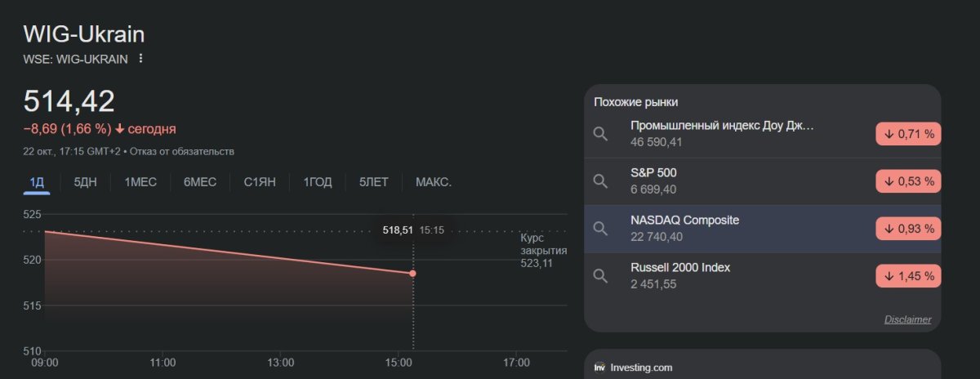Switch to the 5ДН range tab
Image resolution: width=980 pixels, height=379 pixels.
pyautogui.click(x=85, y=182)
